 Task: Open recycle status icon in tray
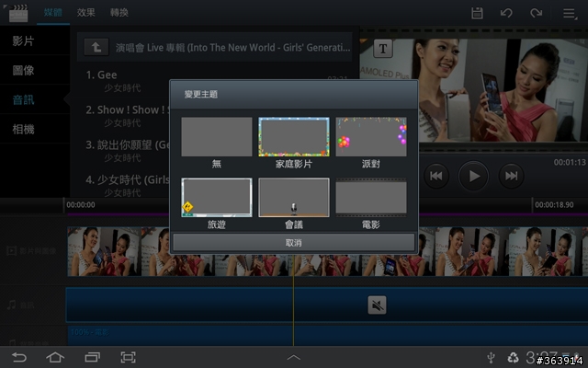[513, 358]
